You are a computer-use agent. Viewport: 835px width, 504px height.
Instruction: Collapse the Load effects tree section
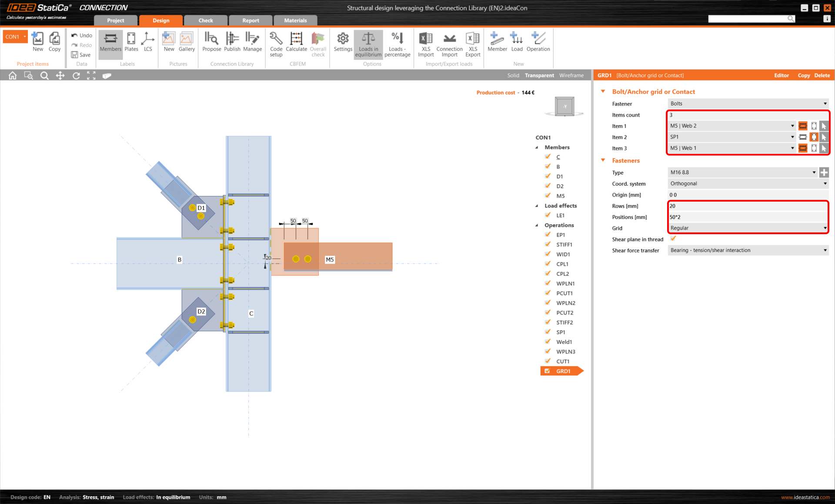[537, 206]
